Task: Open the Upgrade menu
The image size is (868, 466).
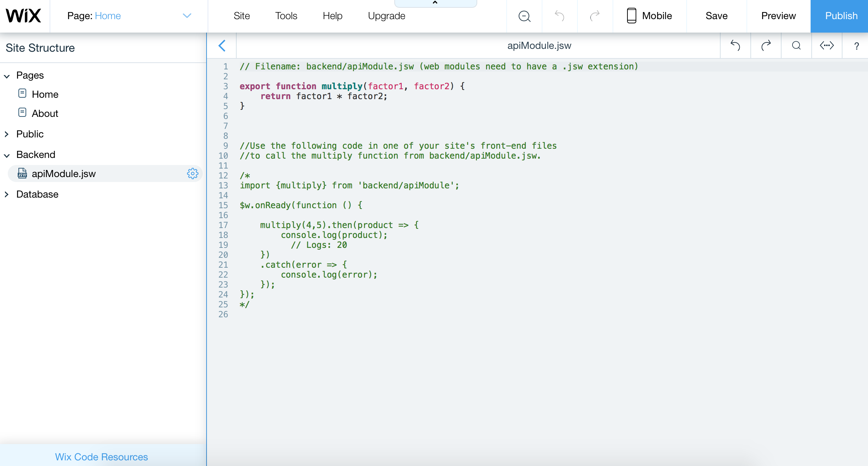Action: [387, 16]
